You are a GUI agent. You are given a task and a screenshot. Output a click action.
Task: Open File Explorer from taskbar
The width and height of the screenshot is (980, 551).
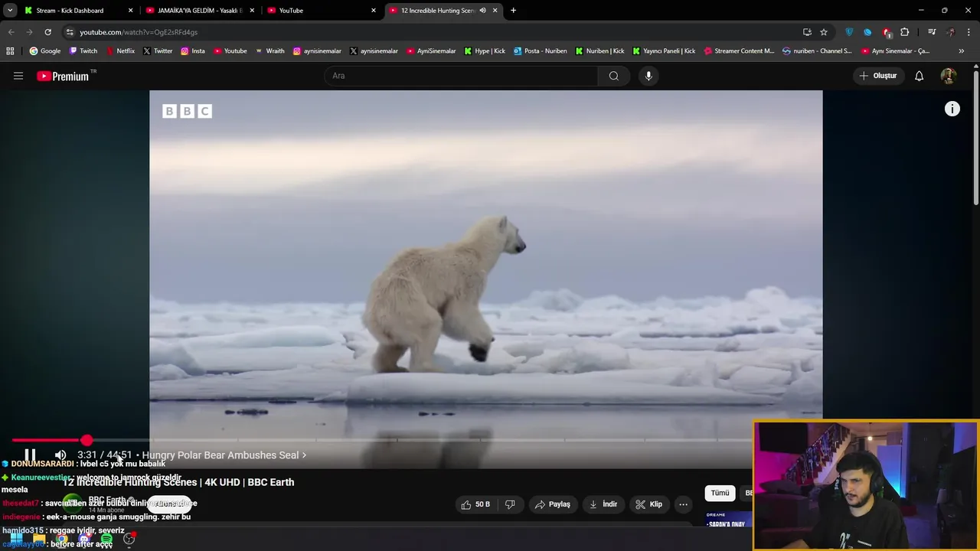coord(39,540)
